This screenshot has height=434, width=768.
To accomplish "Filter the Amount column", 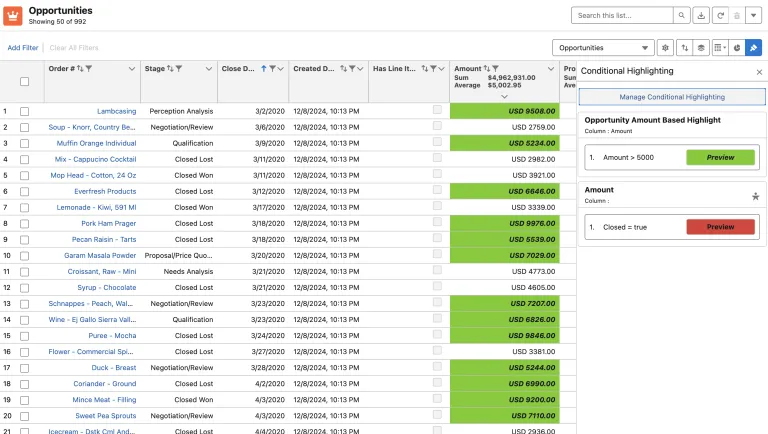I will [x=495, y=69].
